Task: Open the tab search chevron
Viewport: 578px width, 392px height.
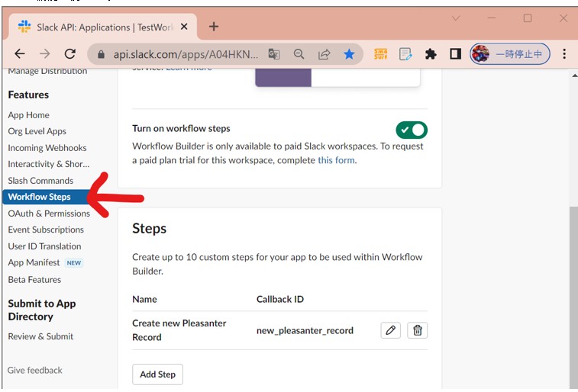Action: [456, 18]
